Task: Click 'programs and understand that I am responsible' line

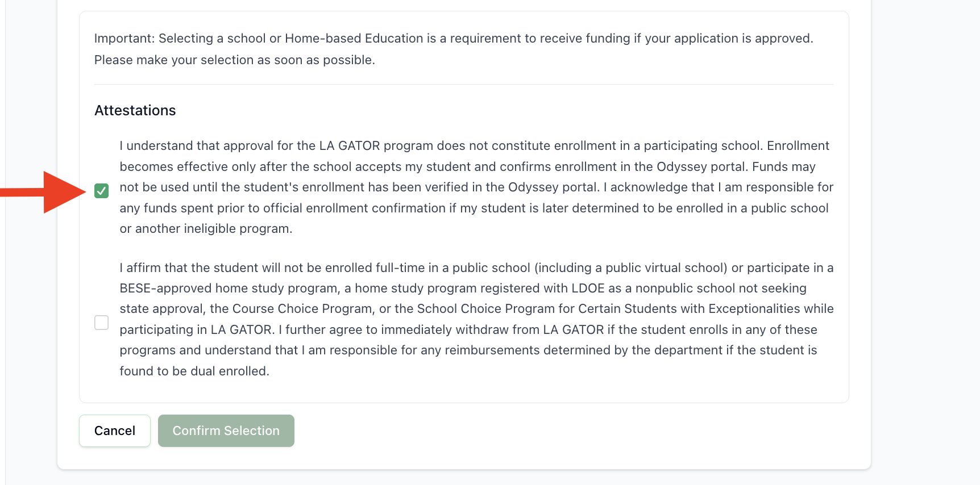Action: pos(468,350)
